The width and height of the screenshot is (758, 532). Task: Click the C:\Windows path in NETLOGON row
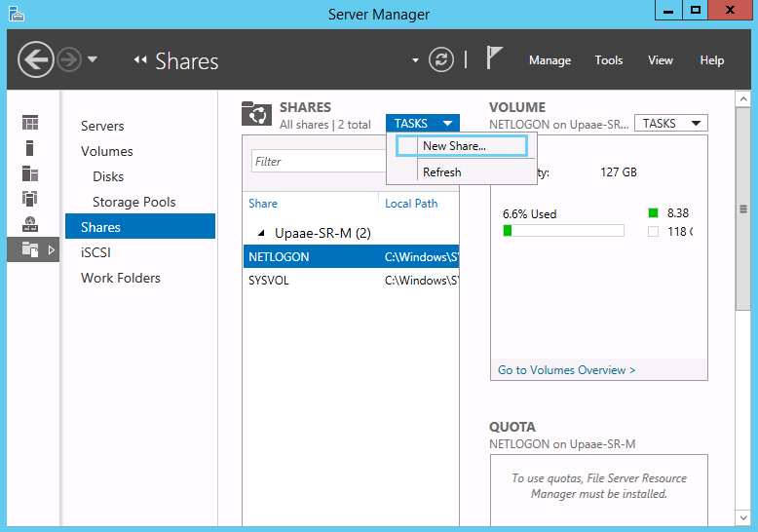[422, 257]
